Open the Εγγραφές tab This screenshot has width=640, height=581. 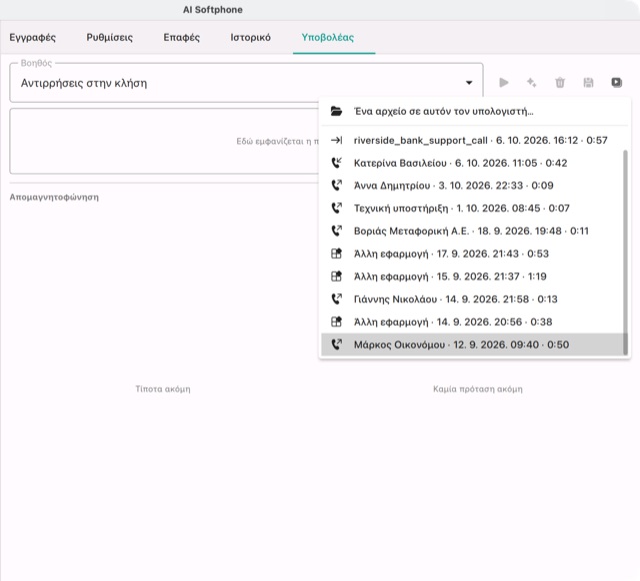(x=33, y=38)
